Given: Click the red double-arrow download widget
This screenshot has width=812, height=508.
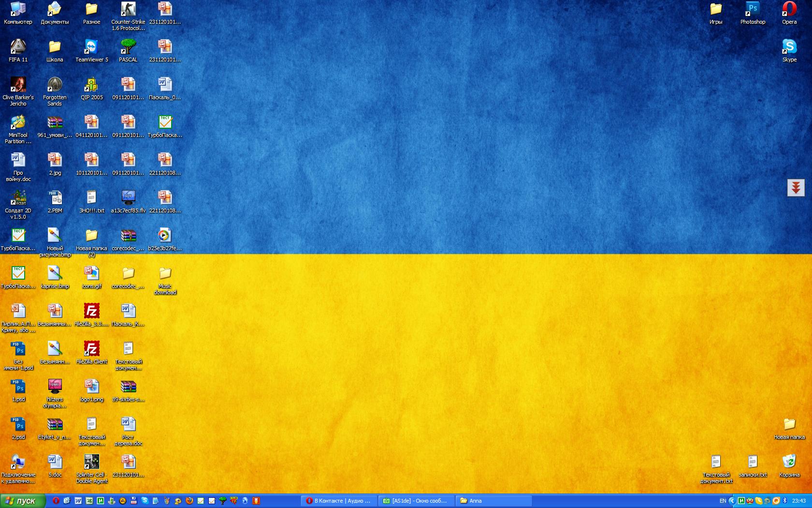Looking at the screenshot, I should point(796,188).
